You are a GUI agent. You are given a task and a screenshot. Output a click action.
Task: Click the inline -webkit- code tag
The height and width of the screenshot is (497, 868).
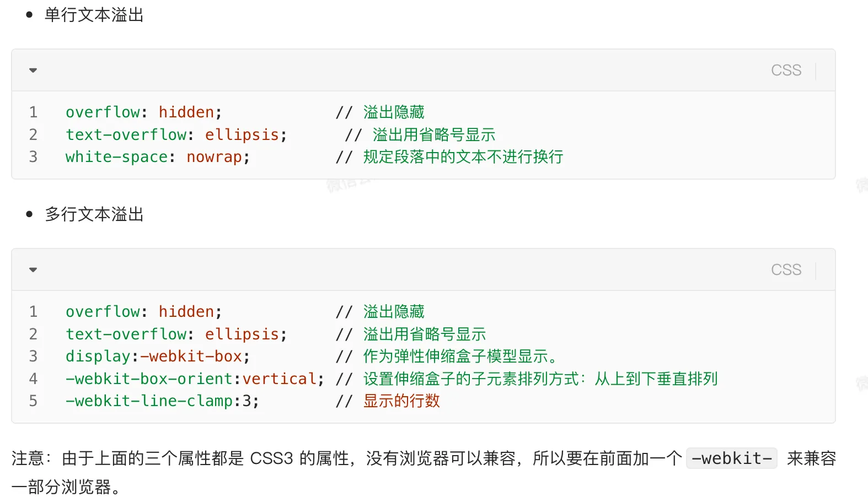[x=731, y=458]
